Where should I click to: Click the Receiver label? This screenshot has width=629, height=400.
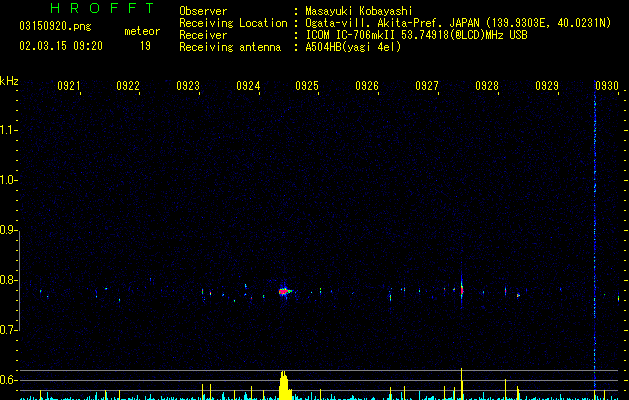[x=203, y=35]
